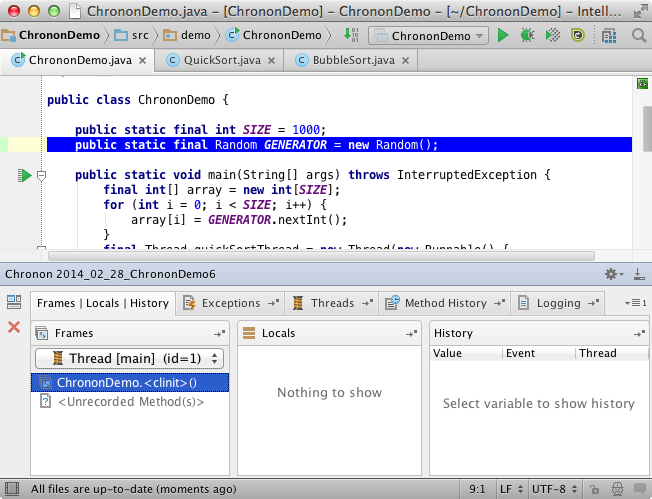This screenshot has width=652, height=499.
Task: Open the event log balloon icon
Action: click(x=640, y=489)
